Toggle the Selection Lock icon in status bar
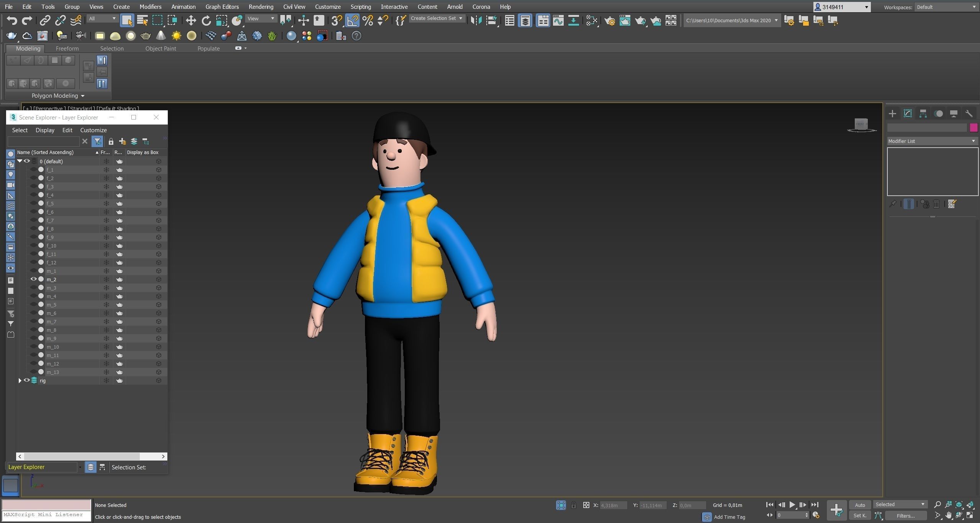Viewport: 980px width, 523px height. (574, 505)
